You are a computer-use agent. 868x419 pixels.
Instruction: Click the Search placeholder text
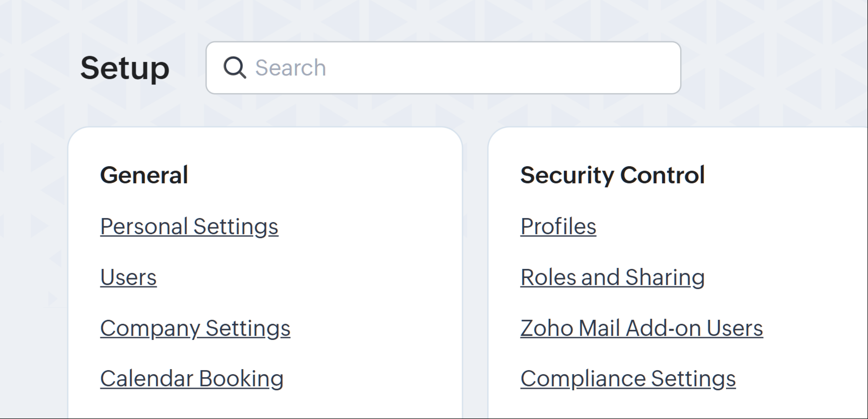[x=291, y=68]
